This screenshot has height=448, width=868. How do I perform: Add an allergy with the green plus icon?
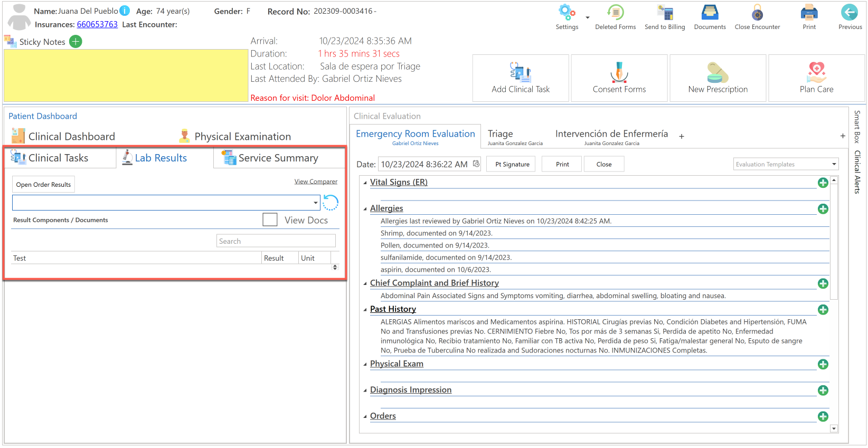click(x=823, y=209)
